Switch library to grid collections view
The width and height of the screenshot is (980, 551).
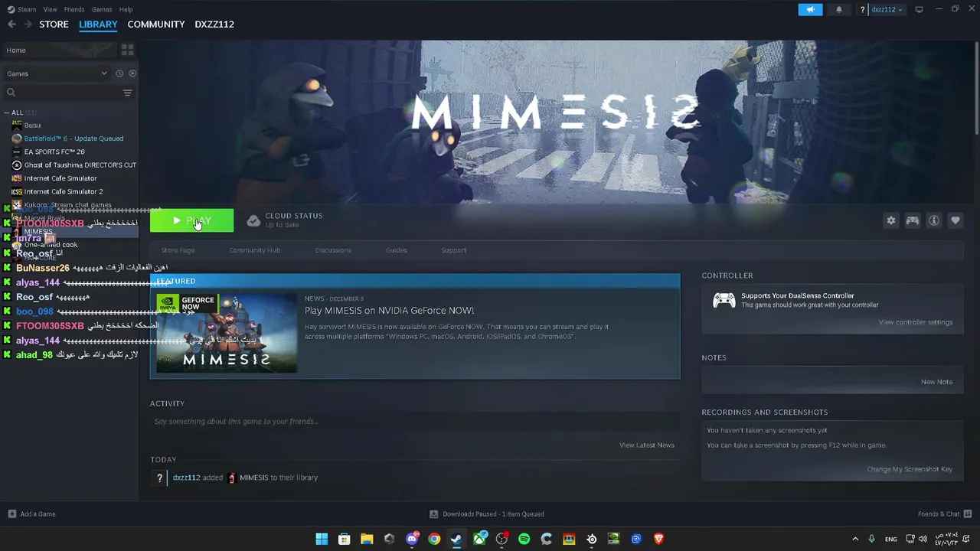(127, 50)
